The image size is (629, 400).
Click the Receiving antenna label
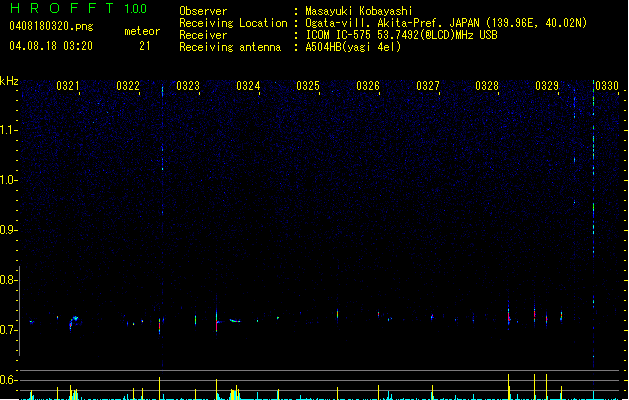[230, 47]
